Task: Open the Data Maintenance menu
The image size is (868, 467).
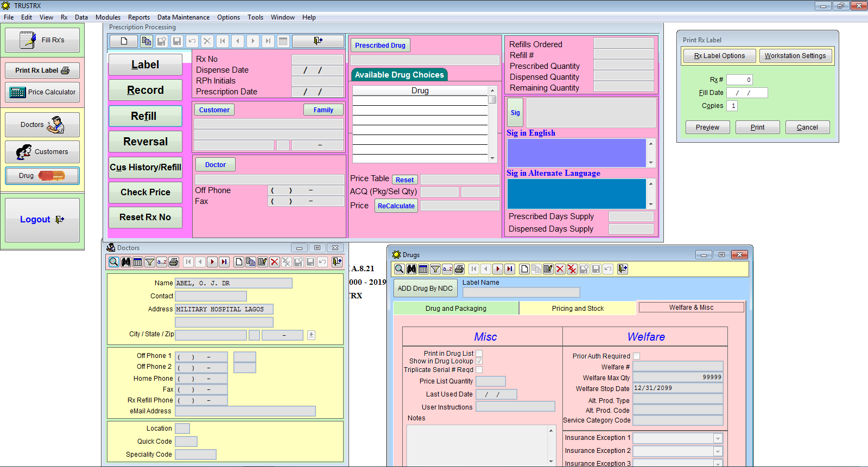Action: pos(183,17)
